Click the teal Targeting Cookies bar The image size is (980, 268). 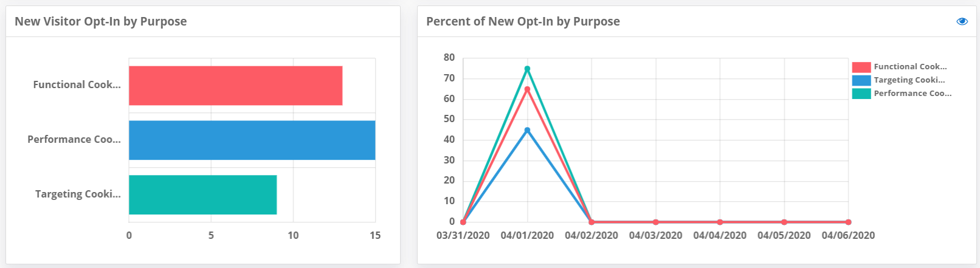pyautogui.click(x=202, y=195)
